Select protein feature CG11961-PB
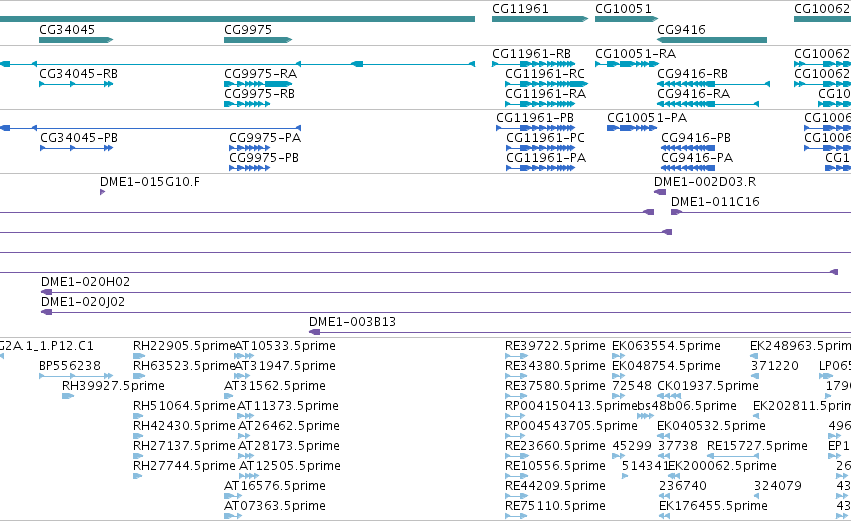The height and width of the screenshot is (521, 851). tap(535, 118)
